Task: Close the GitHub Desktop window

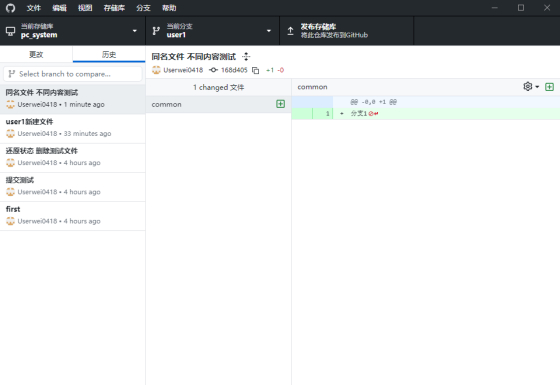Action: coord(547,8)
